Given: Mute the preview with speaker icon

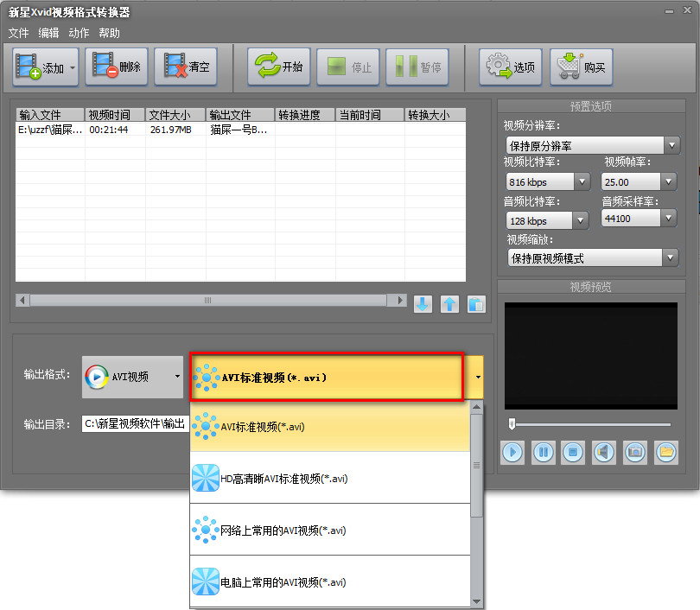Looking at the screenshot, I should pos(603,453).
